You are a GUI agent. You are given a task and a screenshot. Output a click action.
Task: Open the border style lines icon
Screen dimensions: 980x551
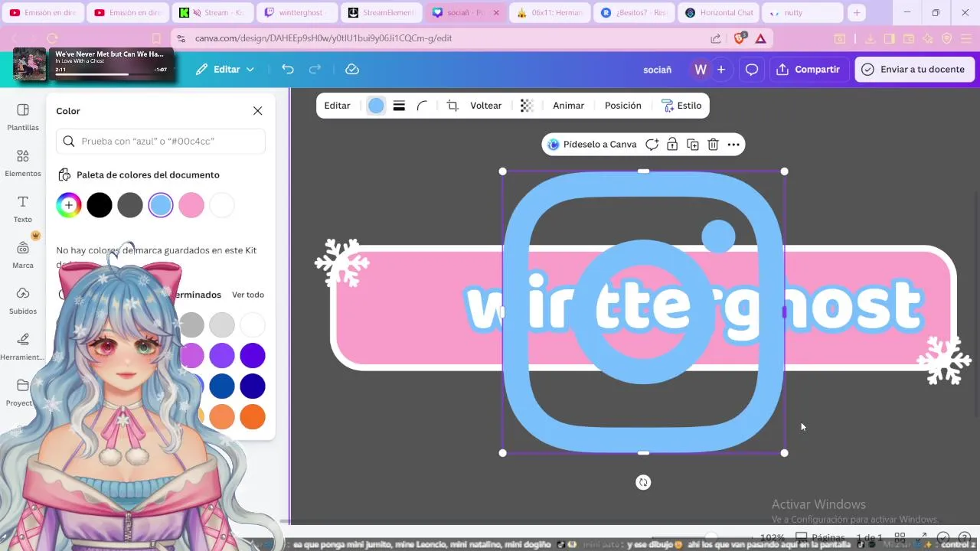pos(399,106)
